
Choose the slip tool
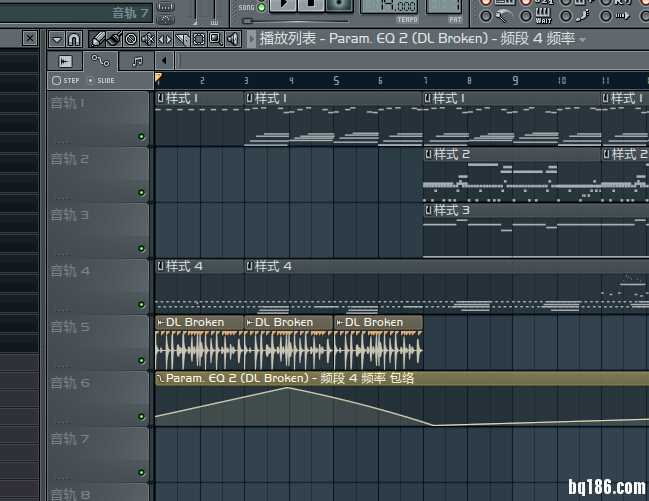[165, 39]
